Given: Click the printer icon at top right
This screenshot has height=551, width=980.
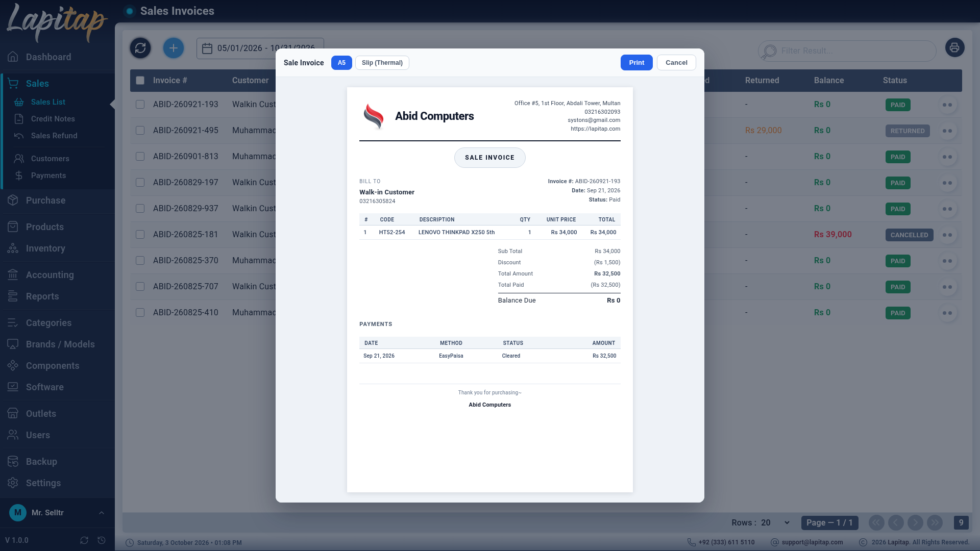Looking at the screenshot, I should click(x=954, y=48).
